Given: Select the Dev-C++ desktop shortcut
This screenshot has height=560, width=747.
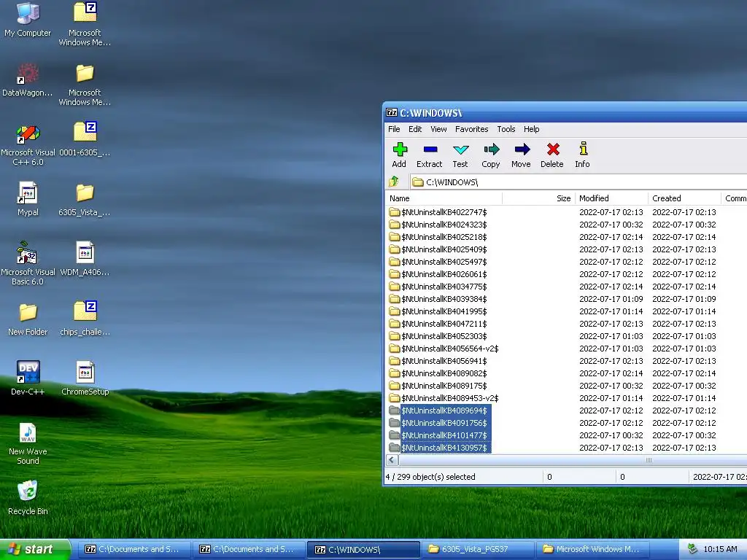Looking at the screenshot, I should coord(28,378).
